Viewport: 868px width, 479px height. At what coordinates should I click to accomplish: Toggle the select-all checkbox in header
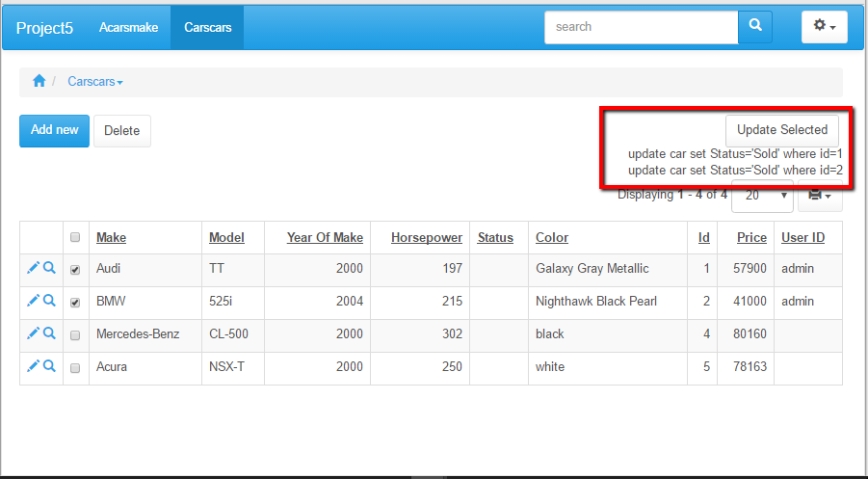(x=76, y=238)
